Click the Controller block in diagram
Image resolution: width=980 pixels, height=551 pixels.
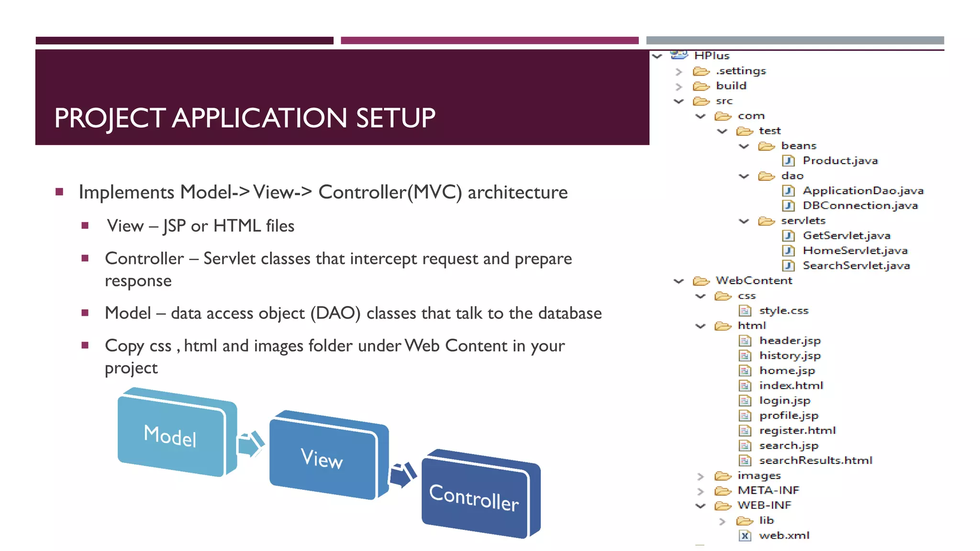point(474,498)
